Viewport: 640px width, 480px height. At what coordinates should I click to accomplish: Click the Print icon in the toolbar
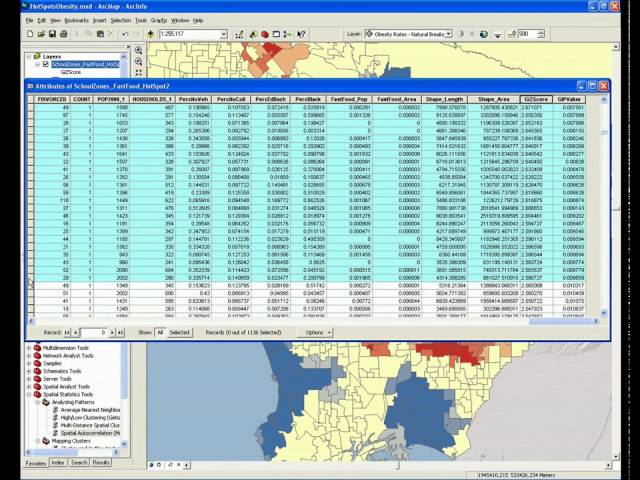pos(64,34)
